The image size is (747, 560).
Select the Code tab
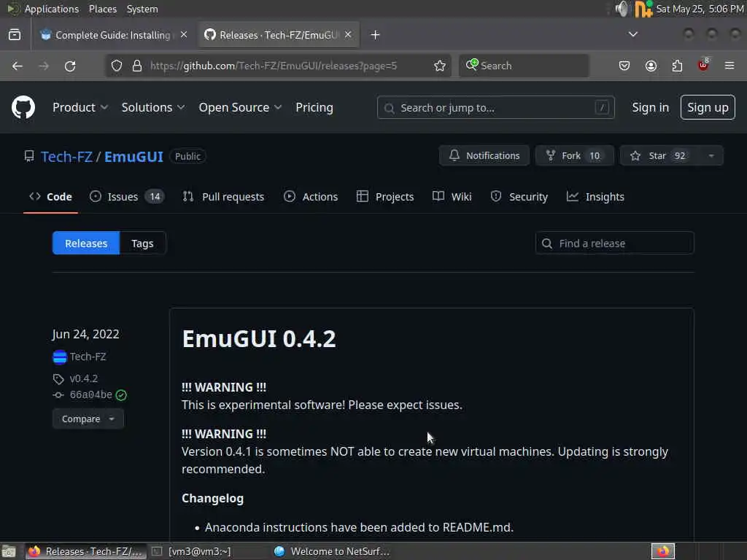pyautogui.click(x=50, y=197)
